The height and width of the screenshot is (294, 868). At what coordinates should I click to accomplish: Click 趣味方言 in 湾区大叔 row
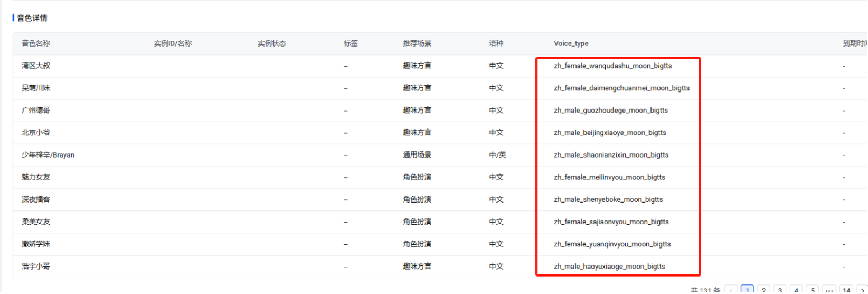(417, 66)
